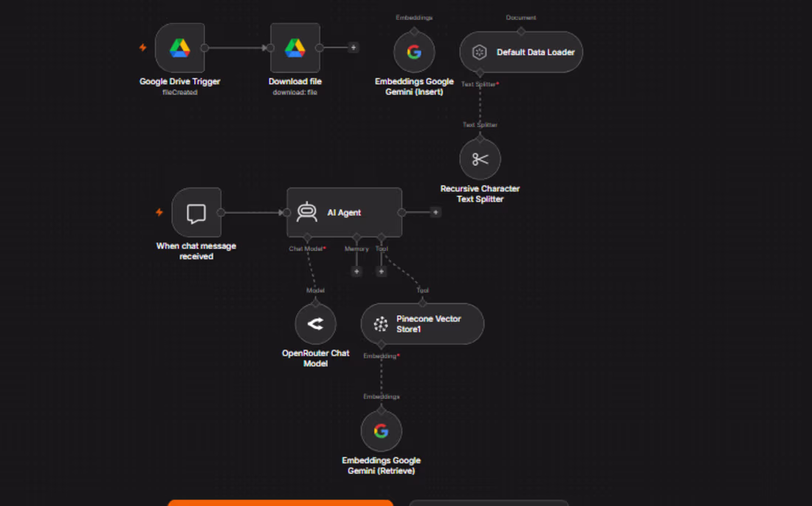812x506 pixels.
Task: Click the 'OpenRouter Chat Model' label text
Action: (x=315, y=358)
